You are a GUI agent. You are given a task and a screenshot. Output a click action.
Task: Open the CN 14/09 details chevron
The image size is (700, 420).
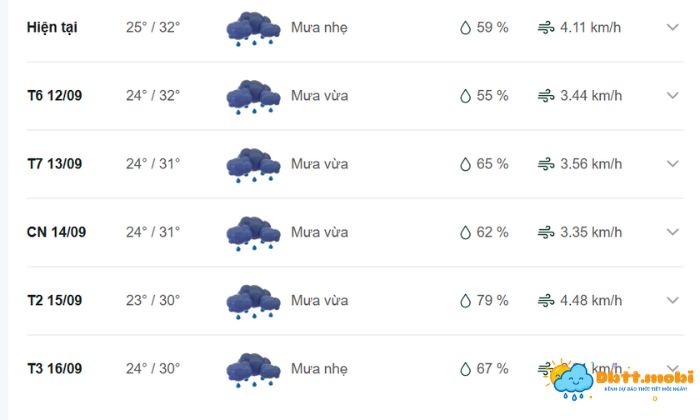tap(672, 232)
